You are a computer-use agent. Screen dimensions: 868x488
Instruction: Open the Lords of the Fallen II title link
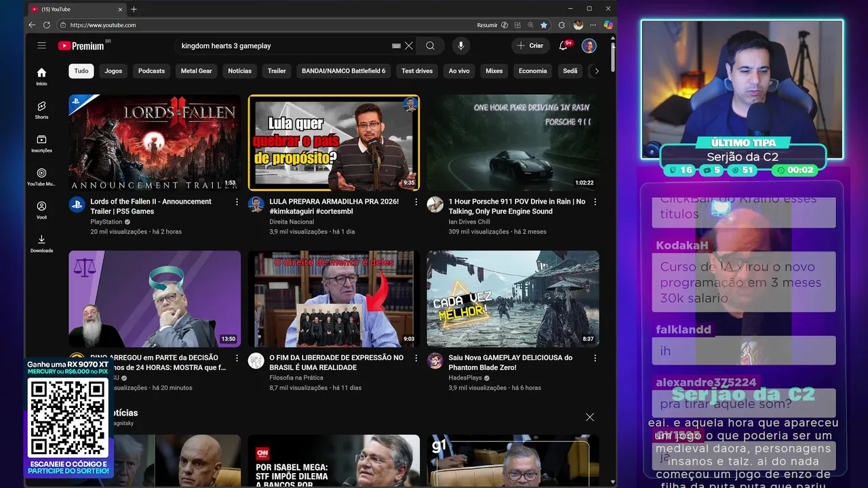(x=151, y=207)
